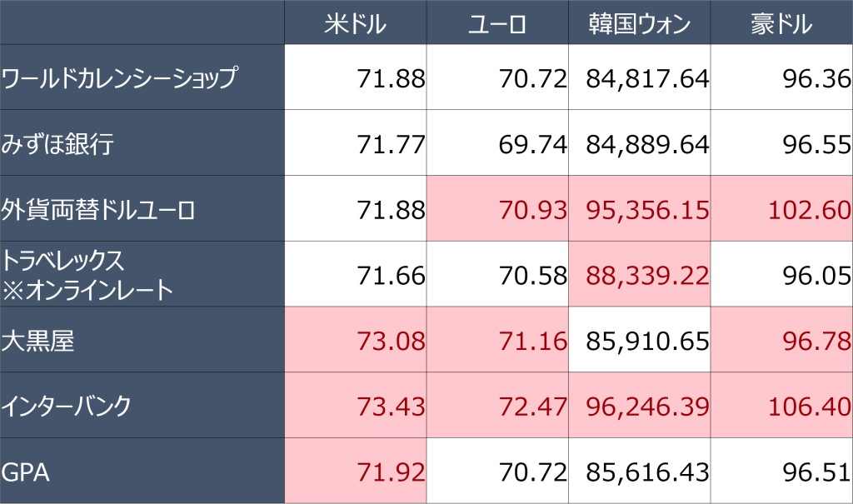Select the highlighted 71.92 GPA cell
The image size is (853, 504).
(x=355, y=472)
